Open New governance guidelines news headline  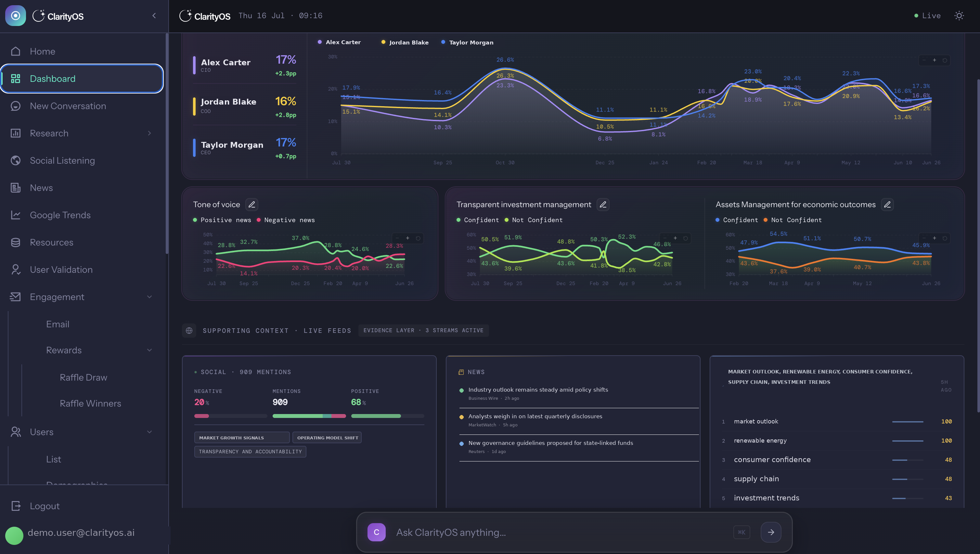[x=550, y=443]
